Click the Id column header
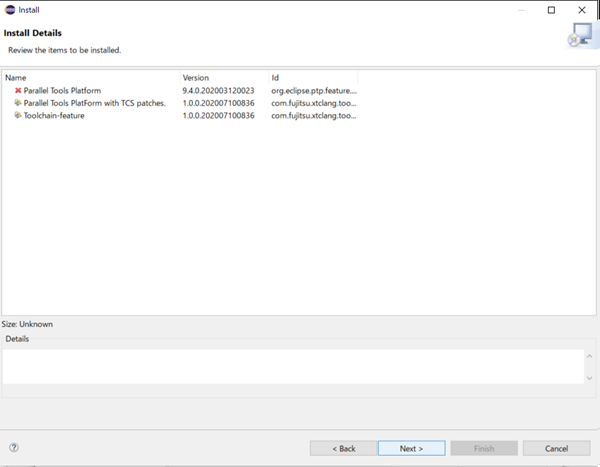This screenshot has width=600, height=467. click(x=312, y=77)
